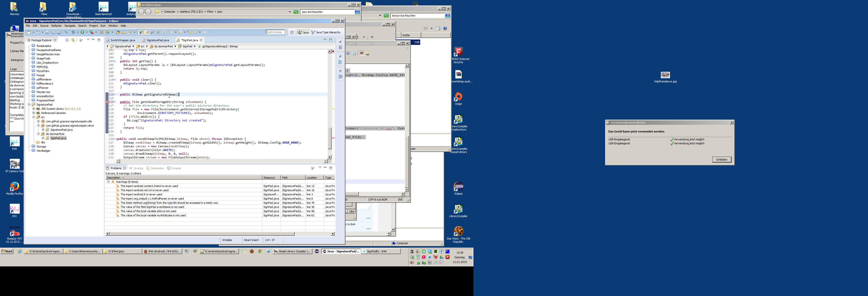Collapse the SignaturePad project tree node

(x=29, y=105)
